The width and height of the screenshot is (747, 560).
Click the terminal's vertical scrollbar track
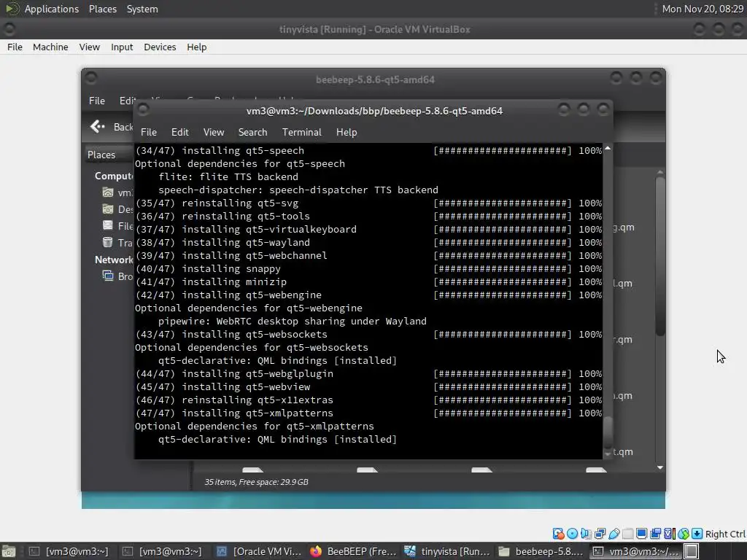click(608, 286)
